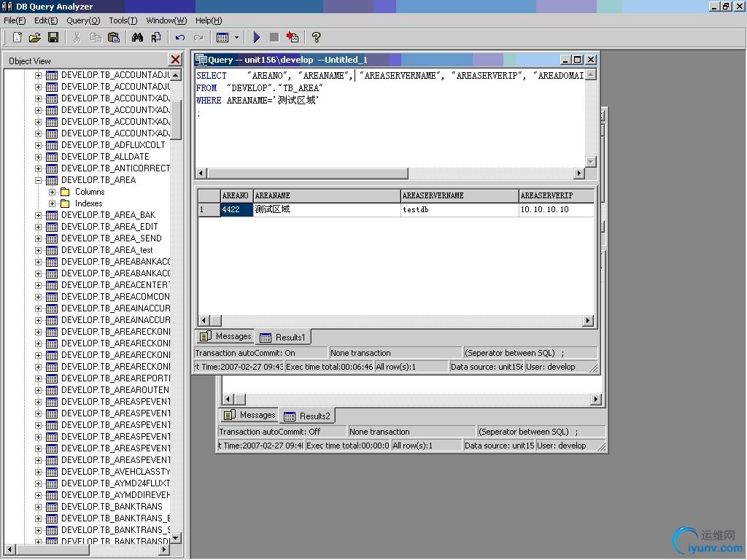The width and height of the screenshot is (747, 560).
Task: Cut selection with the scissors icon
Action: point(77,37)
